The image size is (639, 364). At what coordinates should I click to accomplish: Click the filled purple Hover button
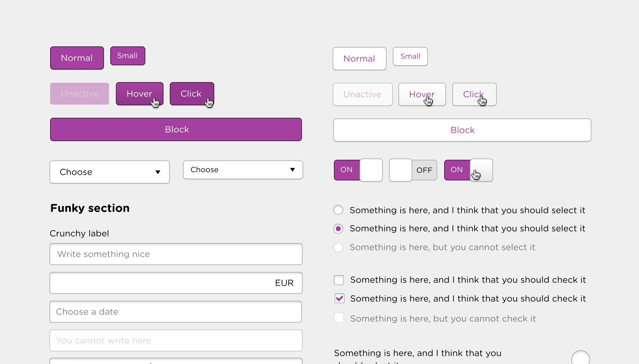coord(139,94)
